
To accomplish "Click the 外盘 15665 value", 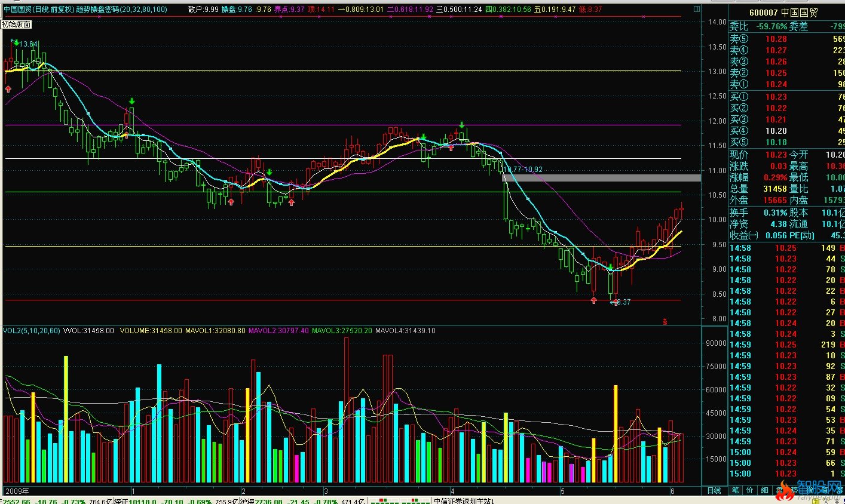I will (x=775, y=200).
